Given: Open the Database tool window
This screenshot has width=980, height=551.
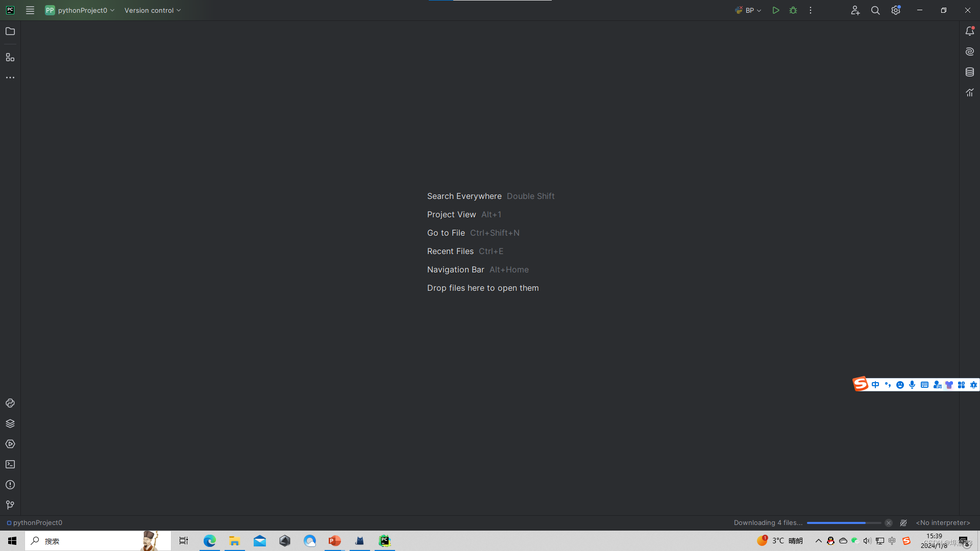Looking at the screenshot, I should pos(970,72).
